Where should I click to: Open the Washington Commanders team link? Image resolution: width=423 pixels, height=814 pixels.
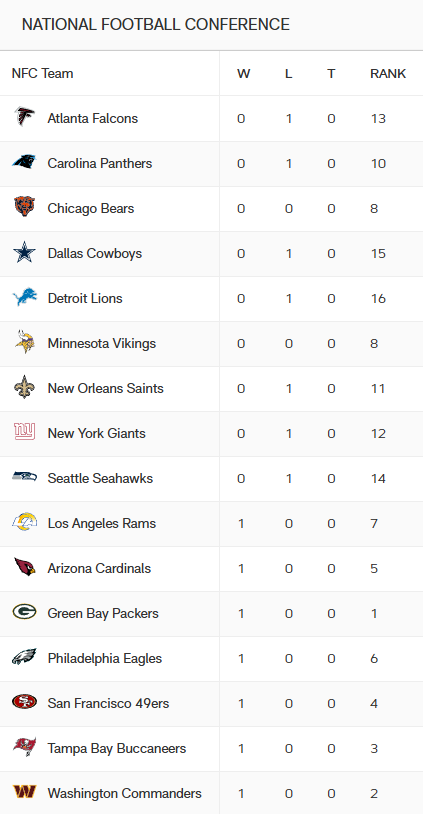point(125,793)
